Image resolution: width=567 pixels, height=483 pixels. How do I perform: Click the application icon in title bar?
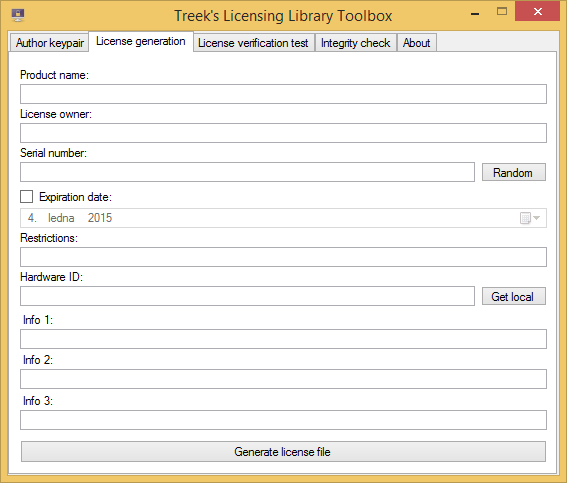tap(18, 15)
